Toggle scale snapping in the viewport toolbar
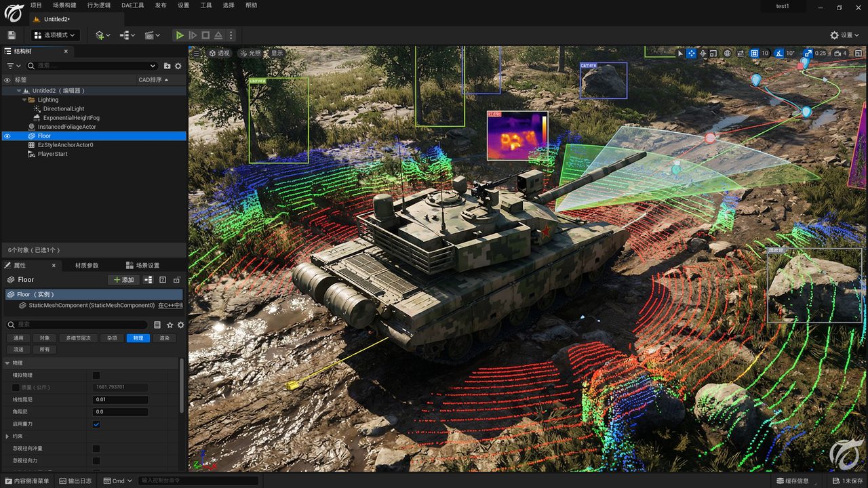The width and height of the screenshot is (868, 488). point(808,53)
